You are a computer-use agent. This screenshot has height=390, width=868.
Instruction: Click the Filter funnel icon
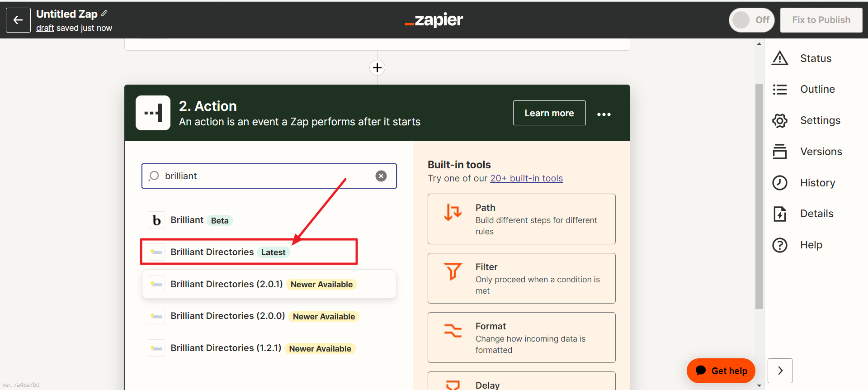453,271
